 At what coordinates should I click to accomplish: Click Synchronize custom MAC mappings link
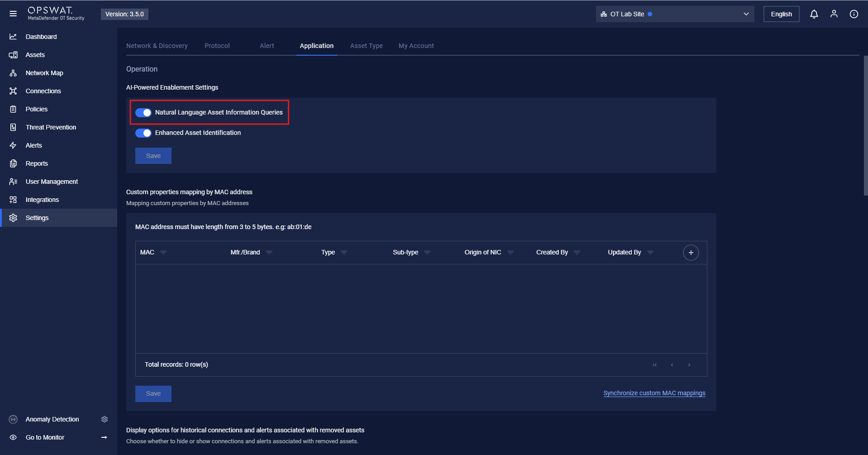654,393
